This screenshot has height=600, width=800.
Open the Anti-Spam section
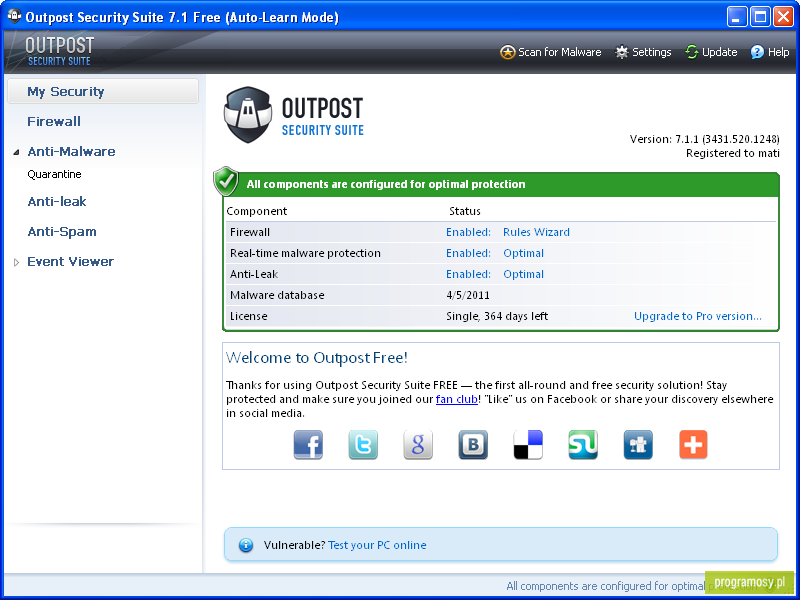coord(62,232)
